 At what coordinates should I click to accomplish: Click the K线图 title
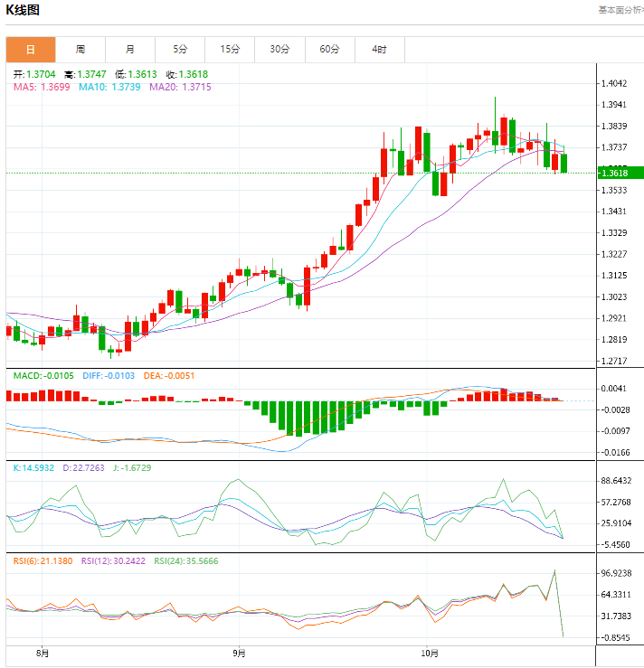click(23, 10)
